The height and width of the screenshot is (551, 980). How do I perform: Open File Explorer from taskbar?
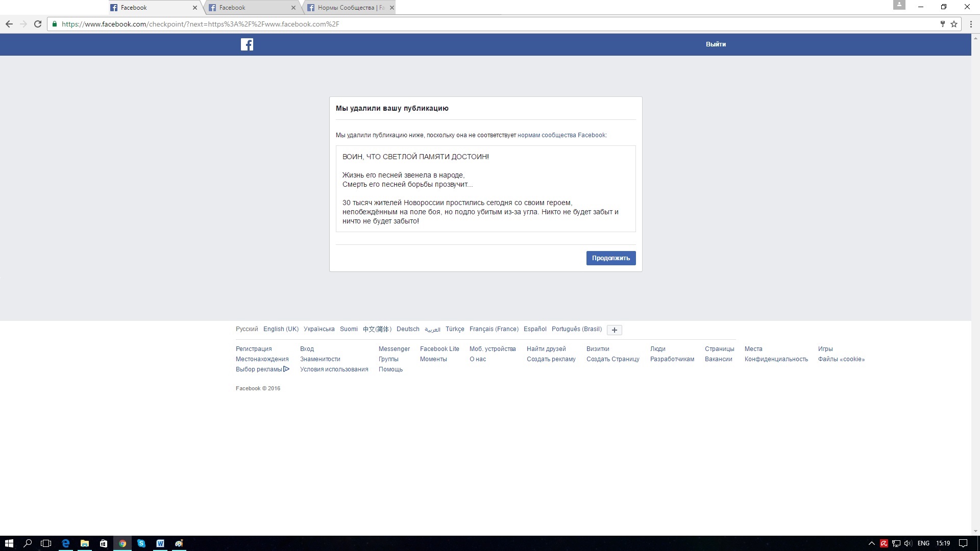click(85, 543)
